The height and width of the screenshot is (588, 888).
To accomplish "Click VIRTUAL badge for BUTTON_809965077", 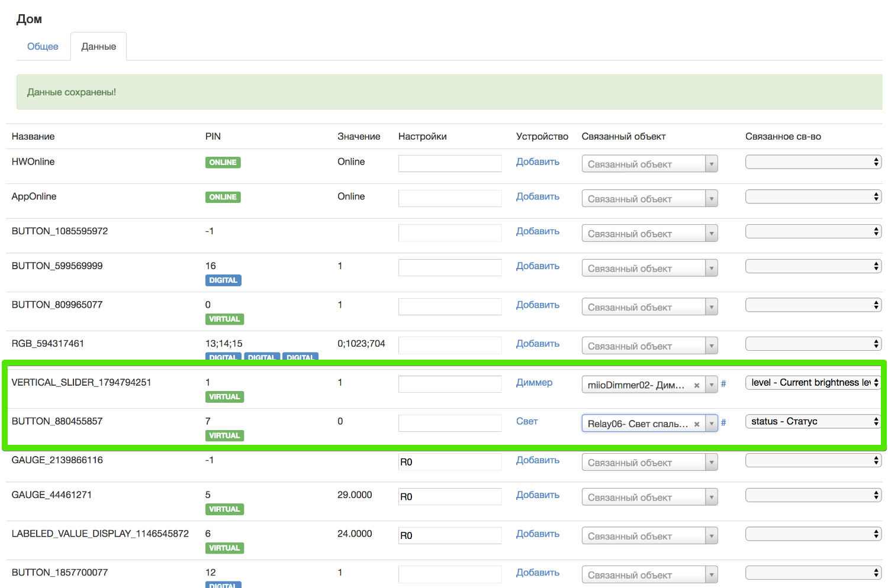I will pyautogui.click(x=224, y=319).
